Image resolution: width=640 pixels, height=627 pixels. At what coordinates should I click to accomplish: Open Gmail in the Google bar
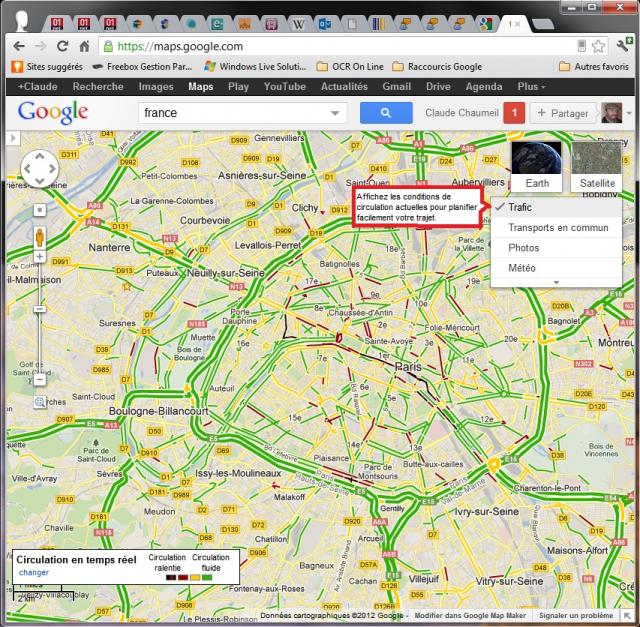[397, 87]
